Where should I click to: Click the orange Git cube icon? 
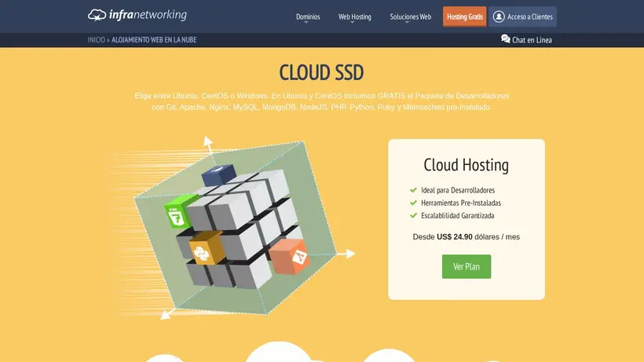pyautogui.click(x=289, y=256)
